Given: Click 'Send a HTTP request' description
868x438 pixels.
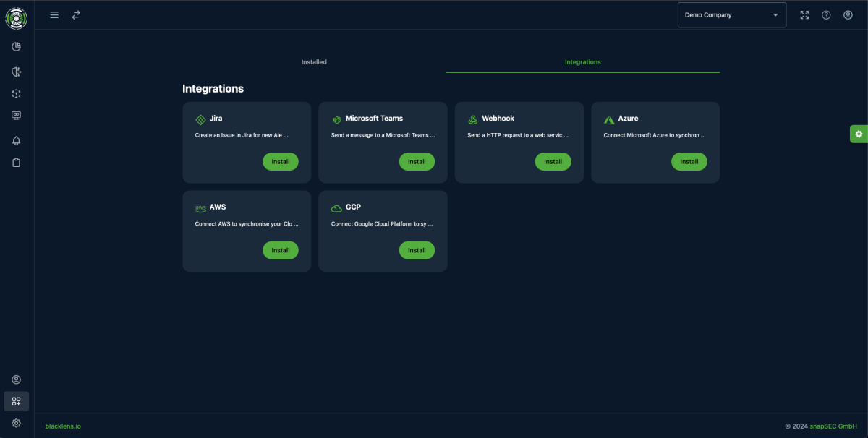Looking at the screenshot, I should [x=518, y=135].
